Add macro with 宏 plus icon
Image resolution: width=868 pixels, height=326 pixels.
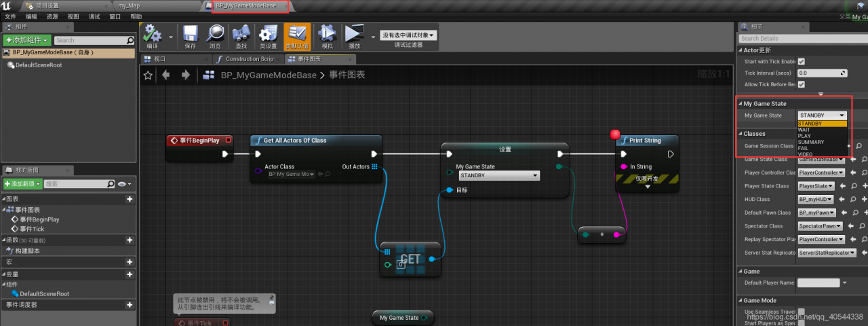click(130, 262)
